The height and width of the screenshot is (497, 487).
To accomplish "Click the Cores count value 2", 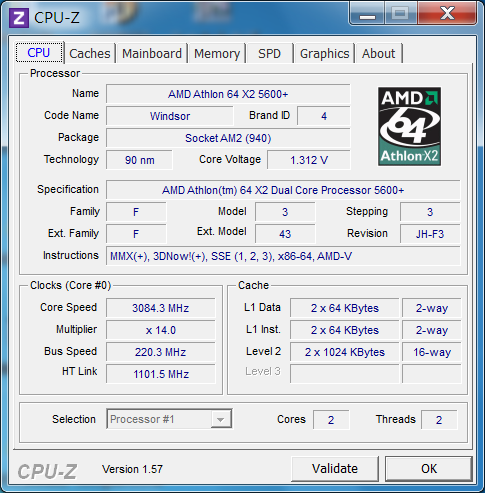I will pos(331,420).
